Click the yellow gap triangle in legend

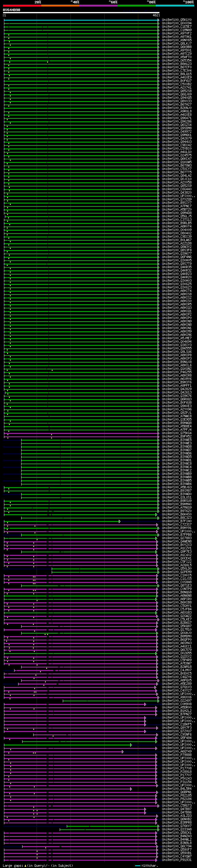[25, 866]
